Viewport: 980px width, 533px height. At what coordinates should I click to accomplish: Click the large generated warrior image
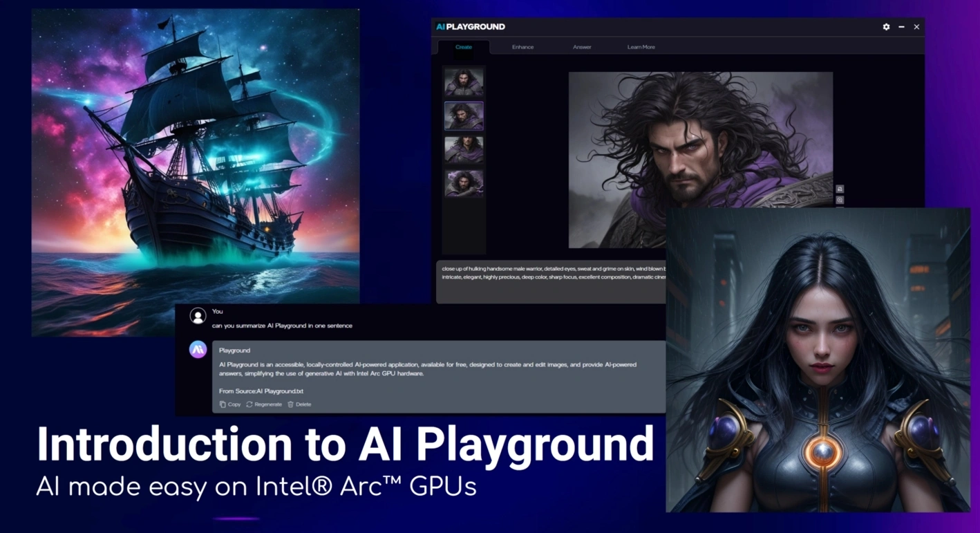(x=700, y=160)
